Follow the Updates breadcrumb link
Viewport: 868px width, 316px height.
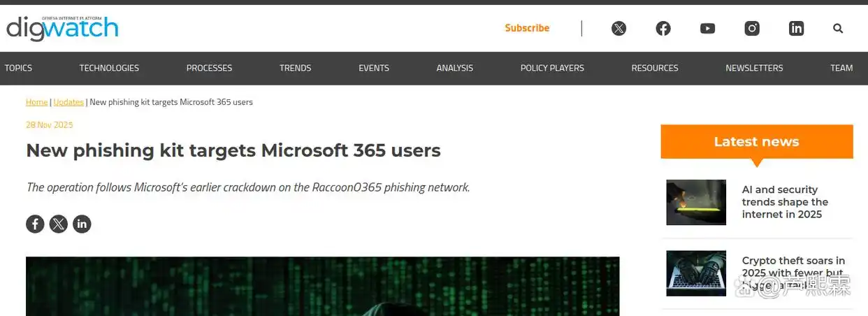click(x=68, y=102)
